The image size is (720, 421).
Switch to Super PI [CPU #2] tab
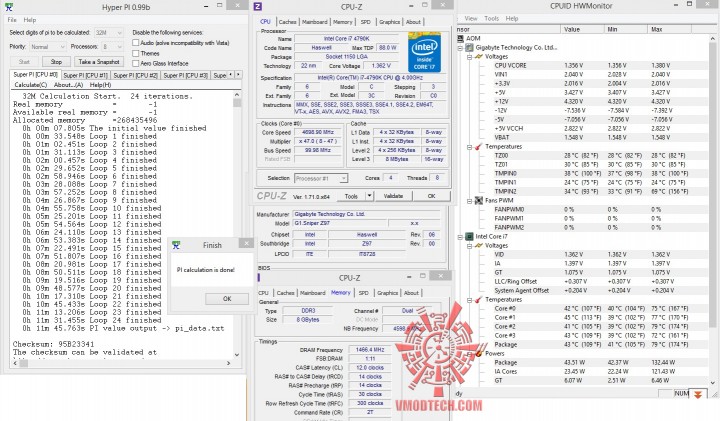(135, 75)
